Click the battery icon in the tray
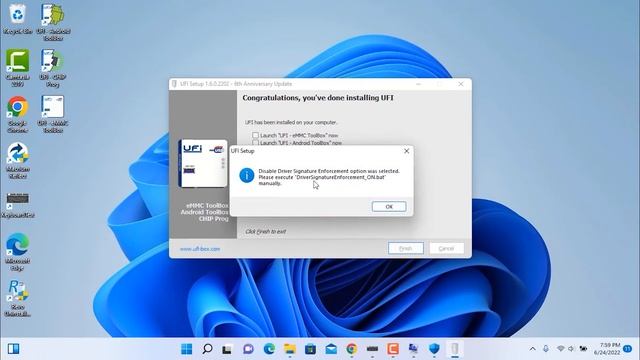 tap(583, 349)
